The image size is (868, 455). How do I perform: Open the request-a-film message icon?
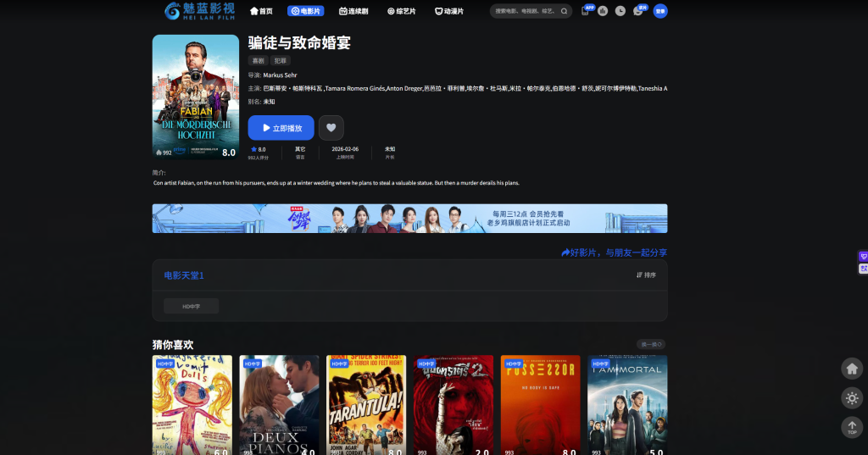pyautogui.click(x=637, y=11)
